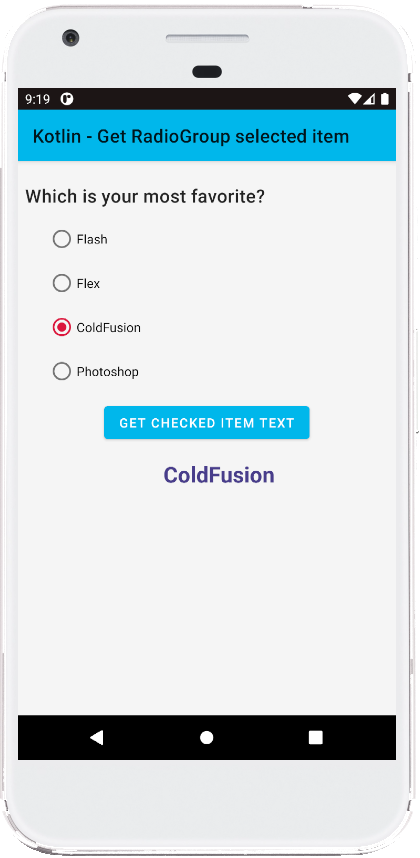Click the cellular signal strength icon

tap(369, 99)
